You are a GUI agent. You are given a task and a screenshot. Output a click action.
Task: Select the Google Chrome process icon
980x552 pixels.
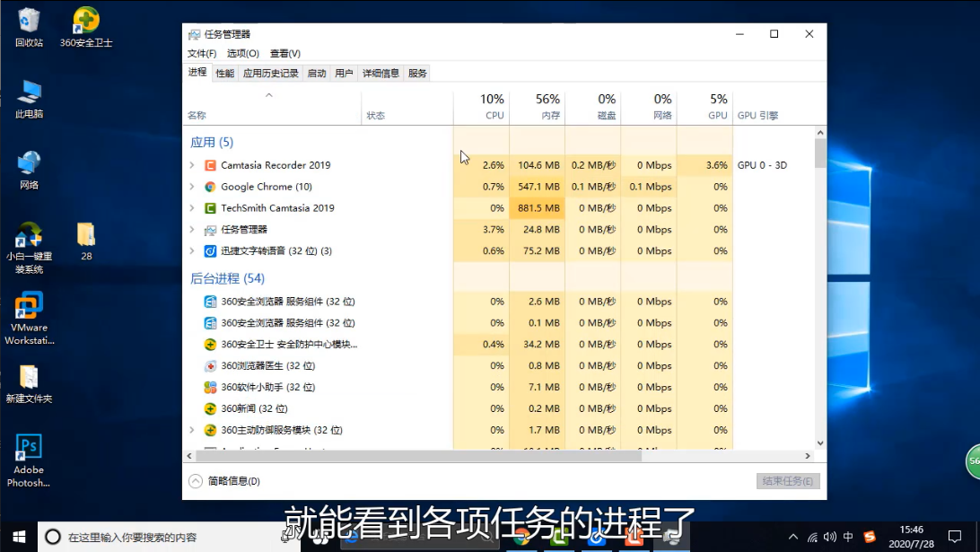tap(210, 187)
